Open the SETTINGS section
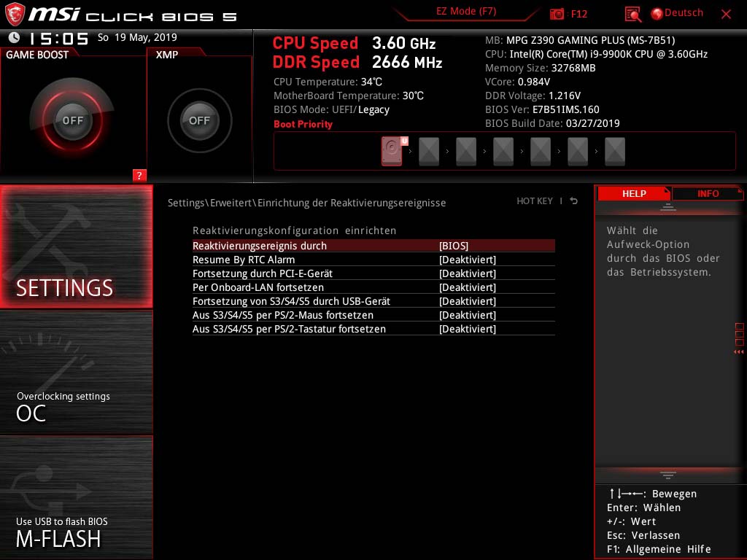 pos(76,246)
